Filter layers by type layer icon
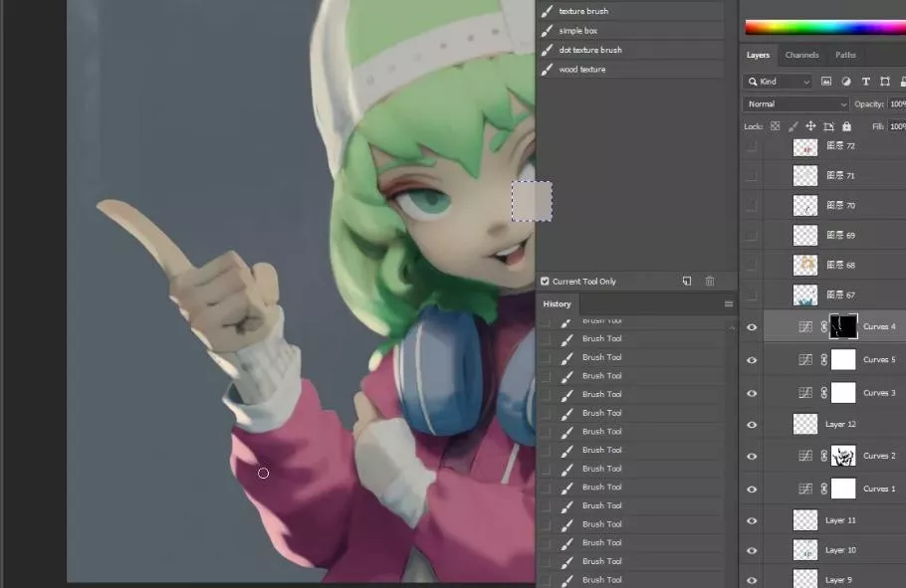906x588 pixels. [x=865, y=82]
